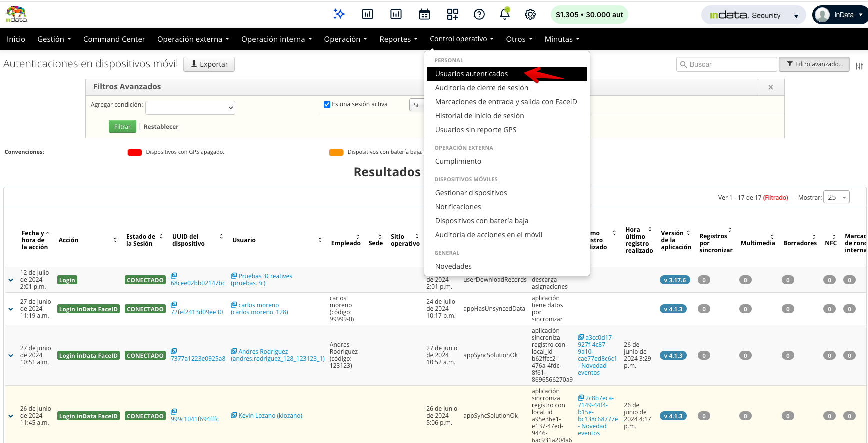868x443 pixels.
Task: Uncheck the 'Es una sesión activa' checkbox
Action: click(x=327, y=104)
